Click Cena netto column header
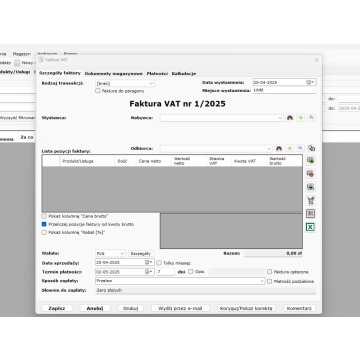360x360 pixels. [153, 161]
